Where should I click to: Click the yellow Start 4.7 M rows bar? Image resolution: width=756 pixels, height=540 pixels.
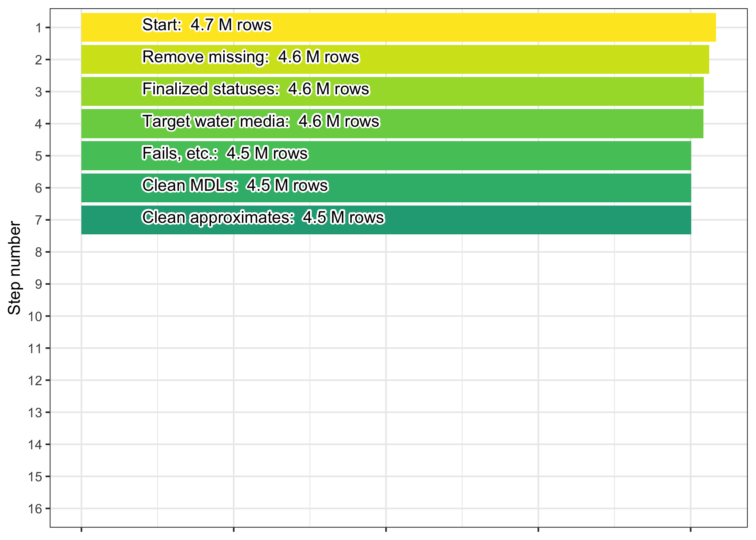(399, 27)
